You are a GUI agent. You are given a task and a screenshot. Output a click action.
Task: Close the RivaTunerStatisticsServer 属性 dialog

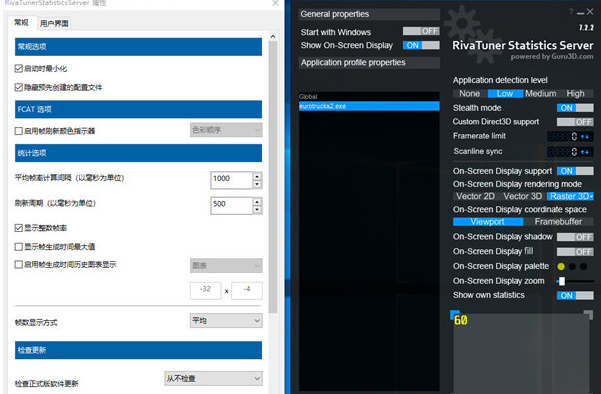tap(275, 3)
